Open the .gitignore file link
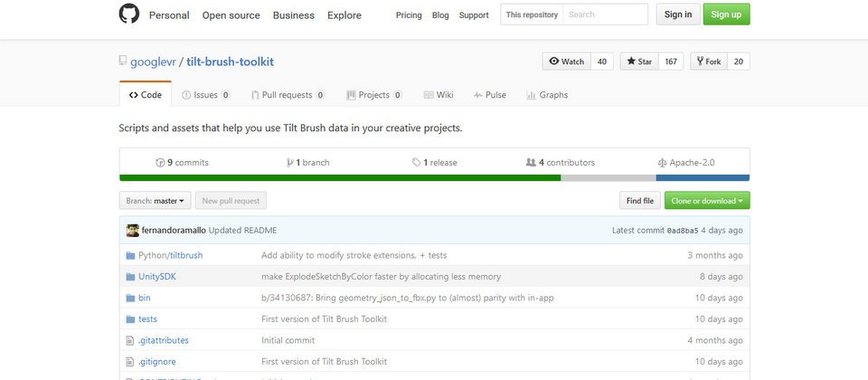 pyautogui.click(x=157, y=362)
